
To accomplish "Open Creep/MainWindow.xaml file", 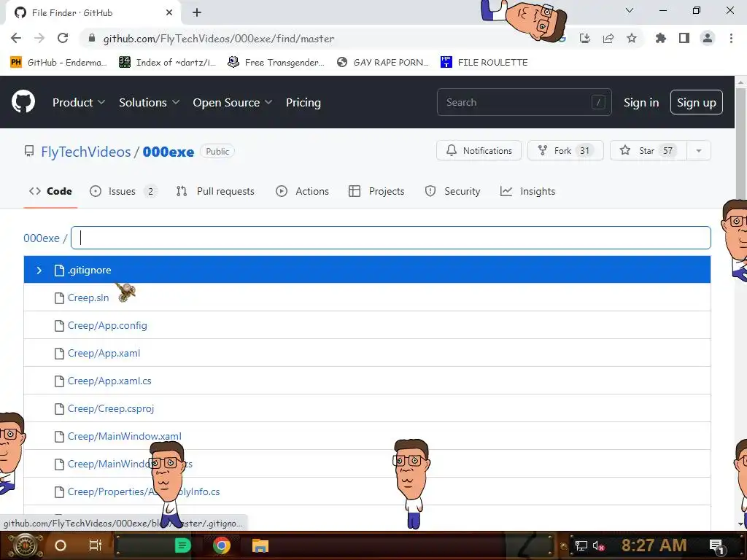I will [x=124, y=436].
